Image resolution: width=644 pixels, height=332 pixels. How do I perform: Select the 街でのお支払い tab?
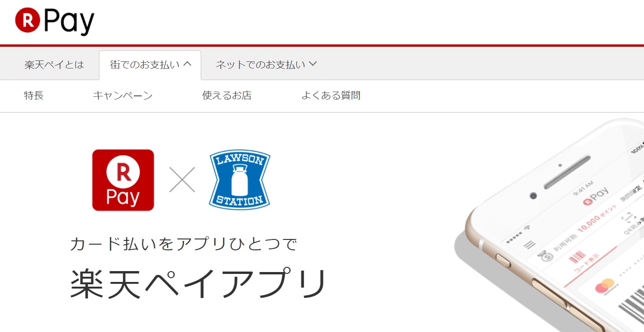pos(150,65)
